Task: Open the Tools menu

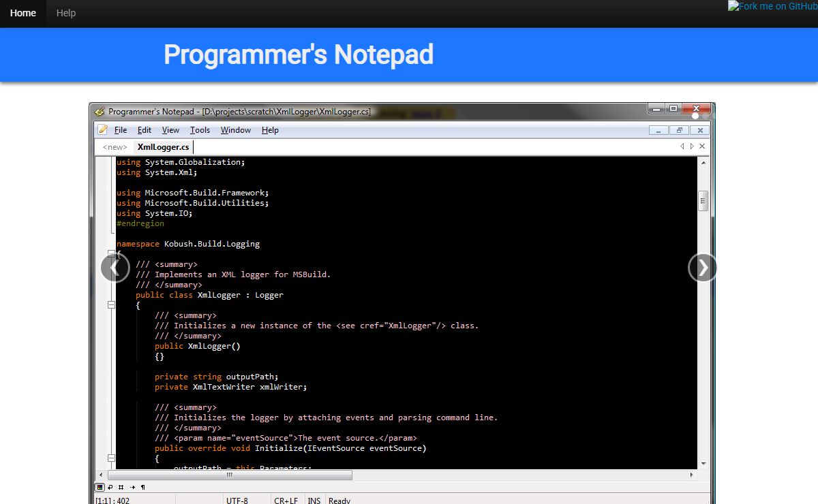Action: (x=200, y=130)
